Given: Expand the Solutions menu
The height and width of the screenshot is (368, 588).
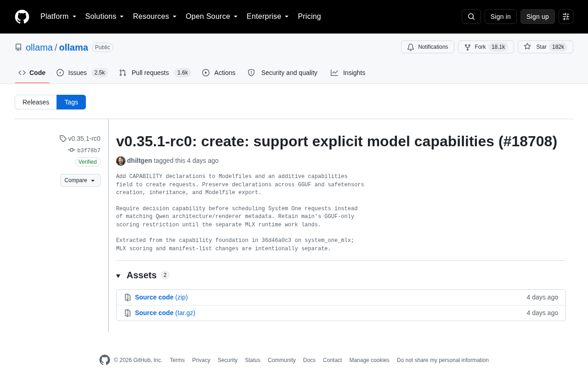Looking at the screenshot, I should coord(105,17).
